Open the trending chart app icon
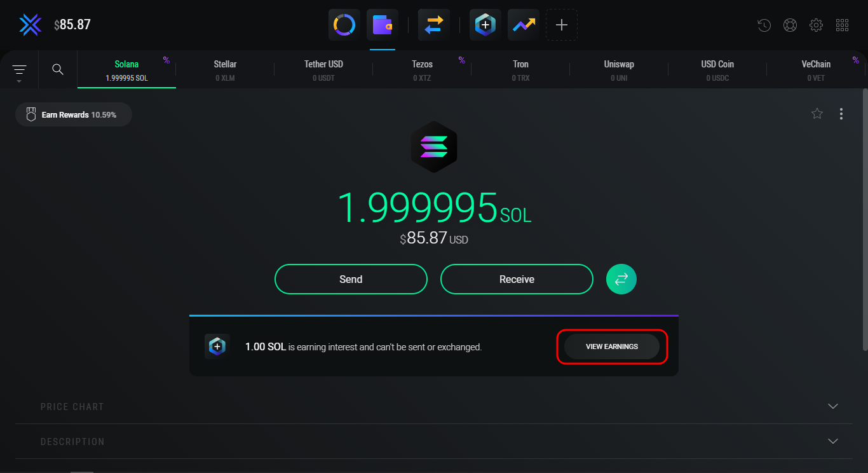Viewport: 868px width, 473px height. coord(524,25)
